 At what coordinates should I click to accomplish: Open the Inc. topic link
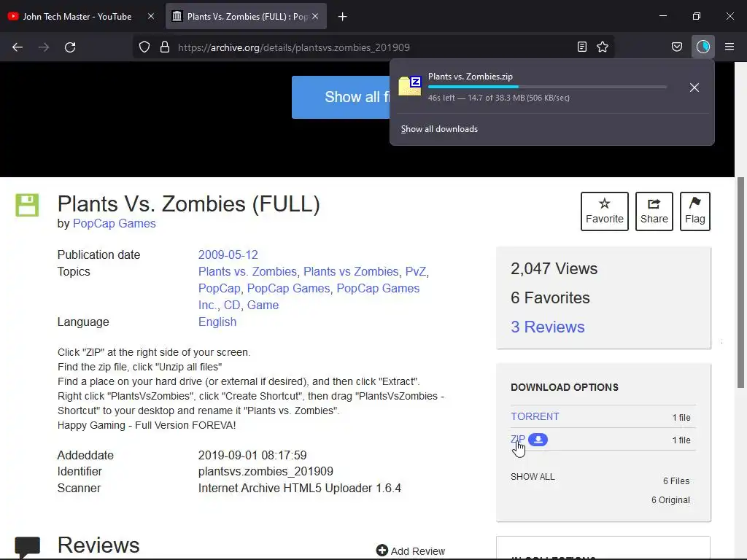pyautogui.click(x=208, y=305)
